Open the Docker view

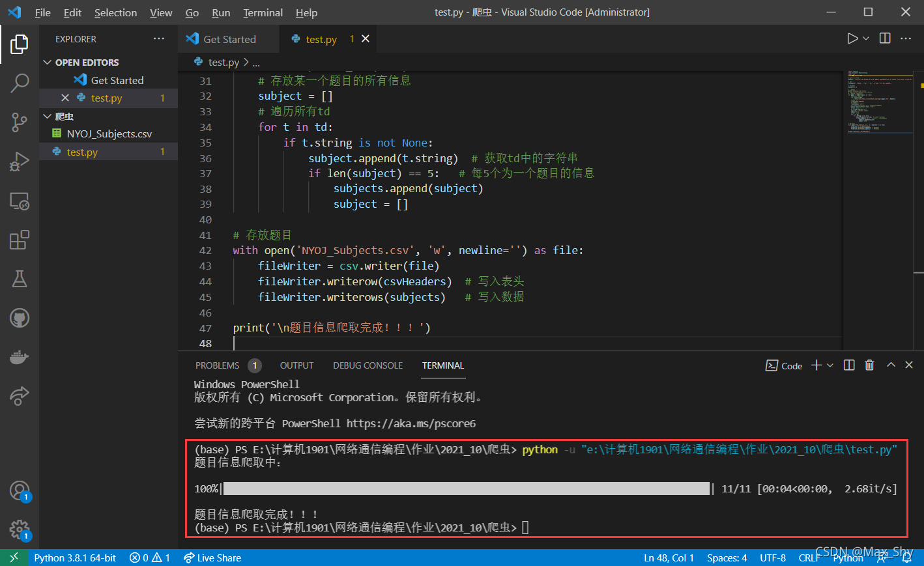click(20, 357)
